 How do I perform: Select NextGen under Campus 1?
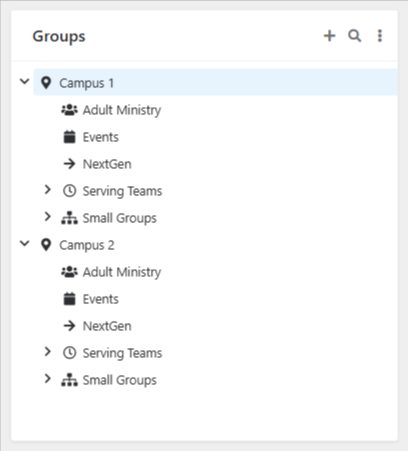[x=107, y=164]
